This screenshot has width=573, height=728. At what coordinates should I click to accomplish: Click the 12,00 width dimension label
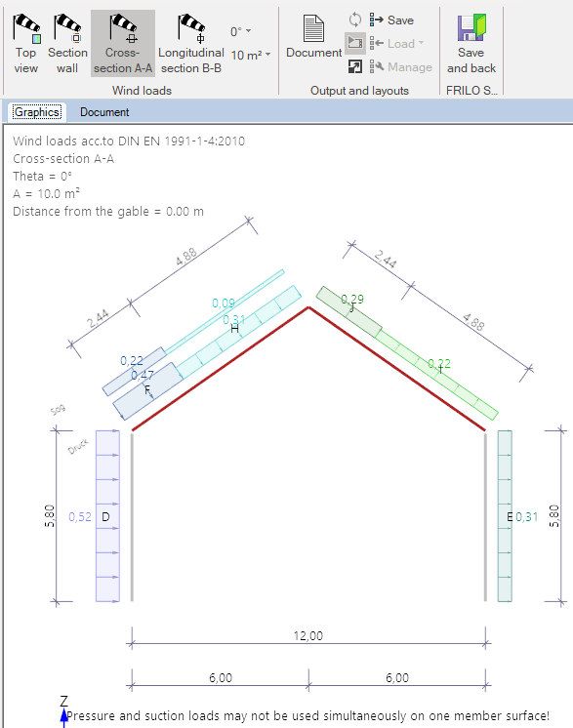click(x=307, y=635)
